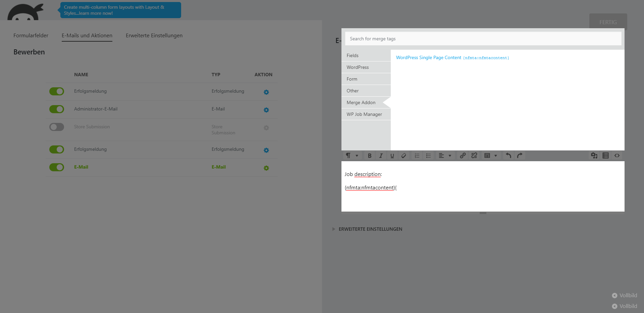Viewport: 644px width, 313px height.
Task: Select Fields merge tag category
Action: [366, 55]
